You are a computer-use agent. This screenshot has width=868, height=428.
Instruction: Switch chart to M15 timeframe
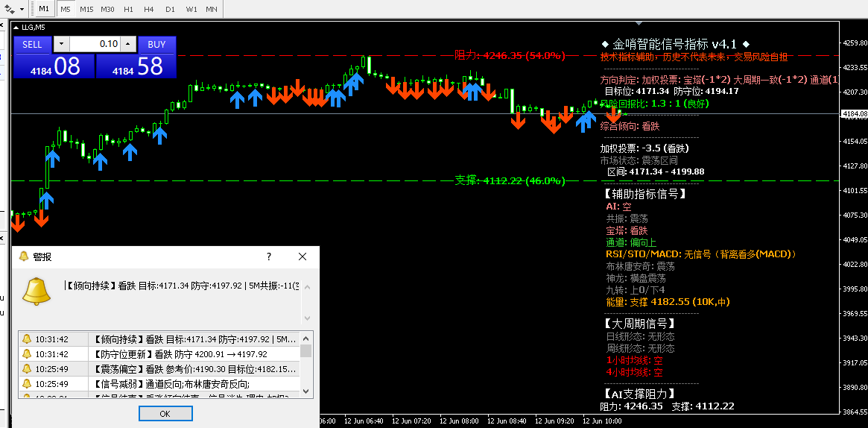(x=86, y=10)
